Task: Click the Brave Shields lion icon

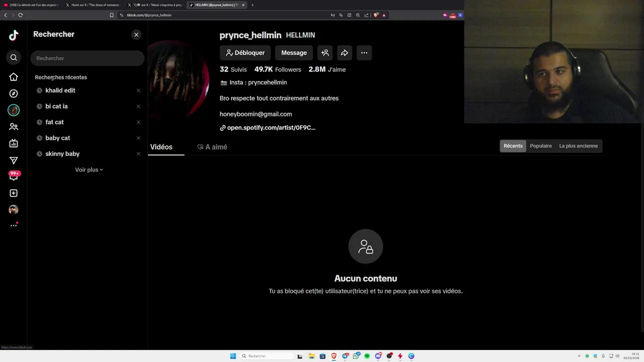Action: (375, 15)
